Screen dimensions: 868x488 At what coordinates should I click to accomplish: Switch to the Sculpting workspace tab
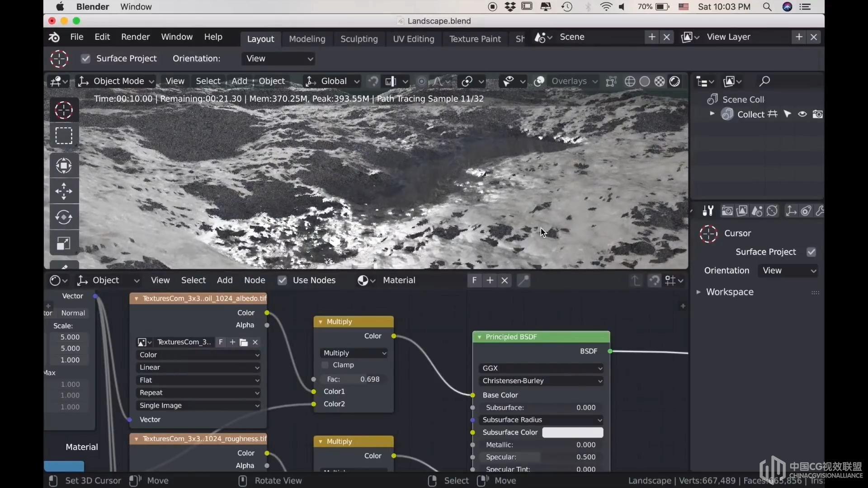(x=359, y=39)
